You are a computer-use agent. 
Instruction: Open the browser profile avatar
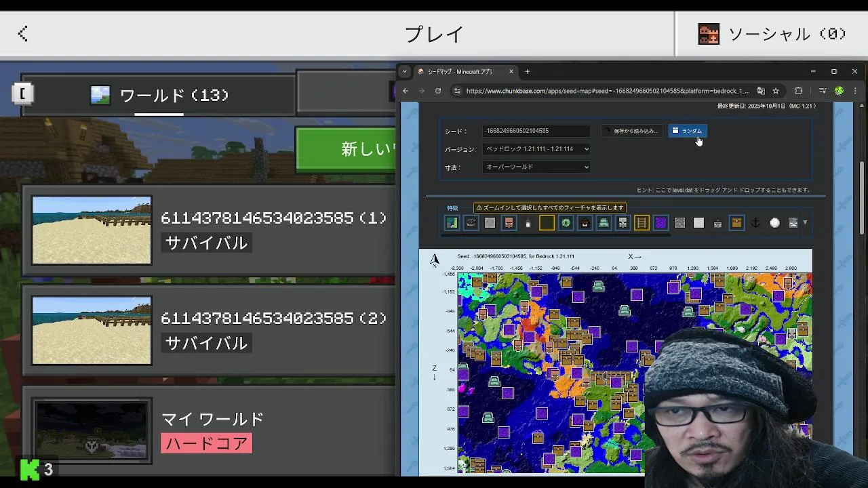(x=839, y=91)
